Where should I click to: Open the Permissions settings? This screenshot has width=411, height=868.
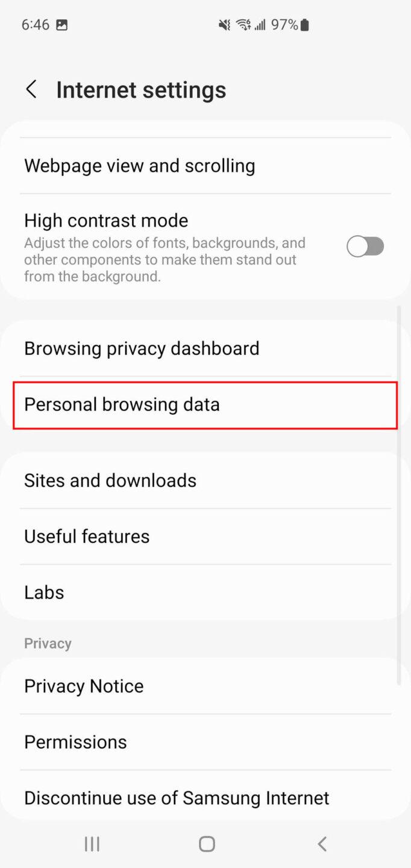[75, 741]
